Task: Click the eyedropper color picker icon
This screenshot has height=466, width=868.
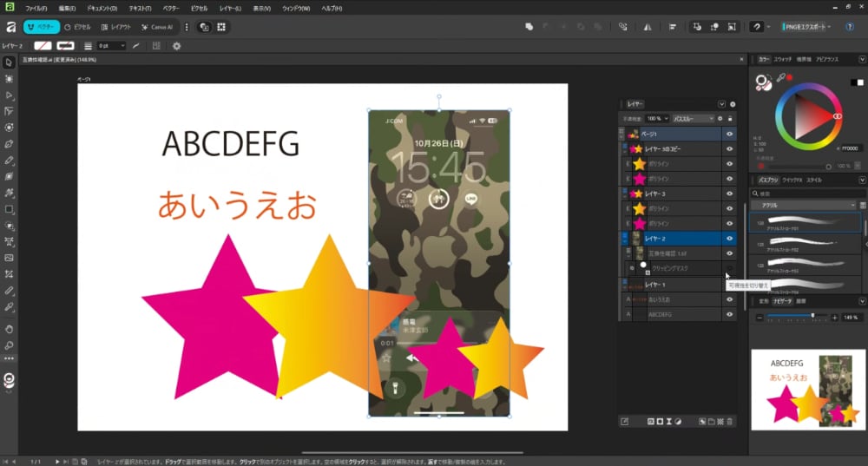Action: click(780, 78)
